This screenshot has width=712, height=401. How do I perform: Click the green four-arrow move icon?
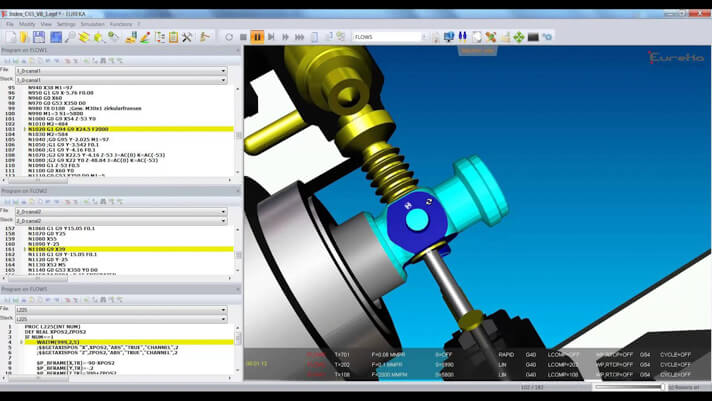518,37
